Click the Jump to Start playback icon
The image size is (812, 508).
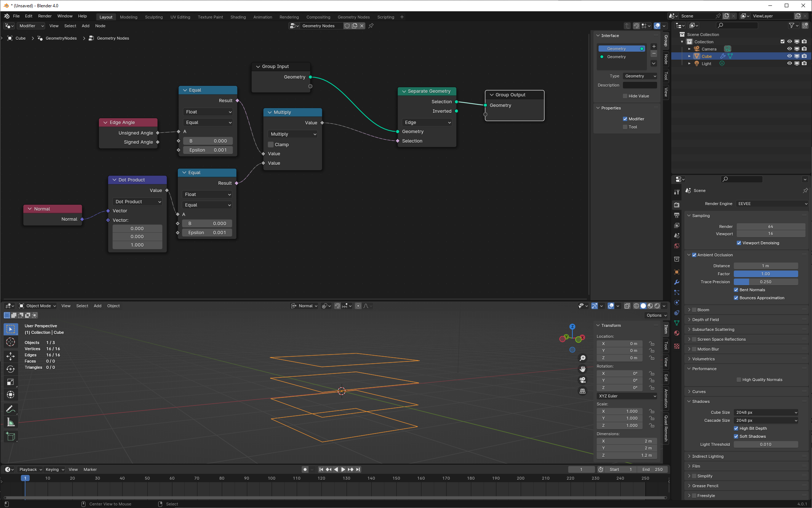click(x=321, y=469)
